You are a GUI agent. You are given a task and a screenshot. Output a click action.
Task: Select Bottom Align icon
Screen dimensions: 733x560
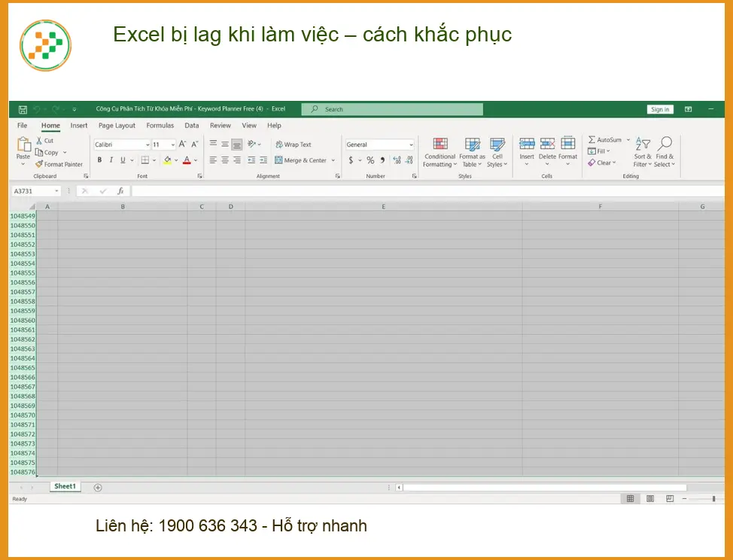tap(237, 145)
